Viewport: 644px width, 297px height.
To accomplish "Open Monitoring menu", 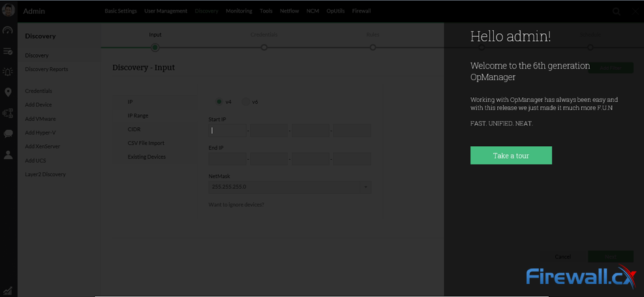I will point(239,11).
